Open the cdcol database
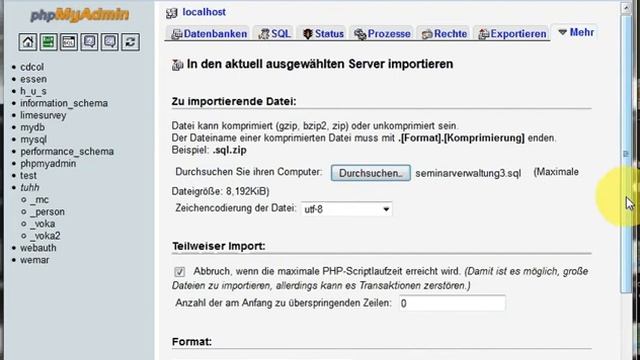 coord(32,67)
